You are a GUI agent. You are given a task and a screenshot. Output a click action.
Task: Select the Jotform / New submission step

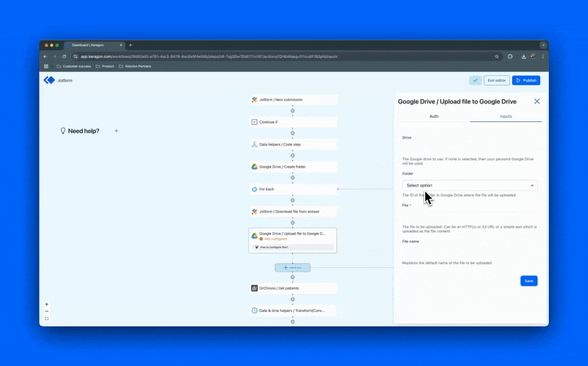click(x=293, y=100)
